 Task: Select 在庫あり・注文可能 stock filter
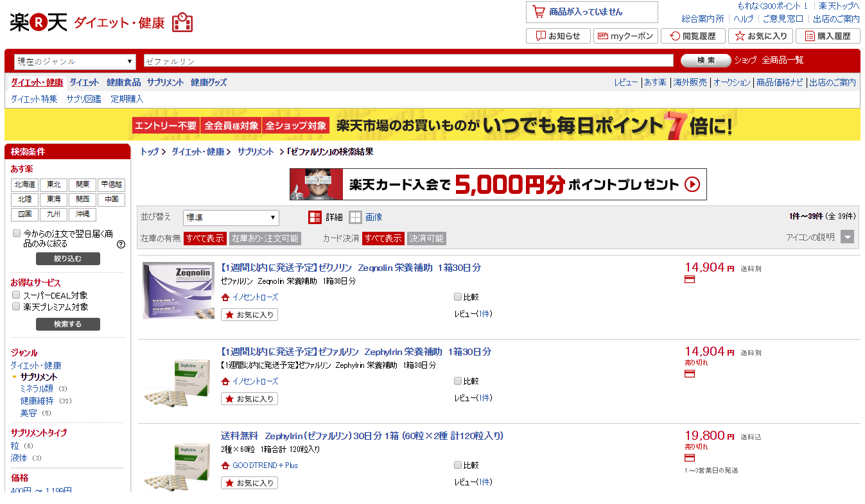pyautogui.click(x=265, y=238)
